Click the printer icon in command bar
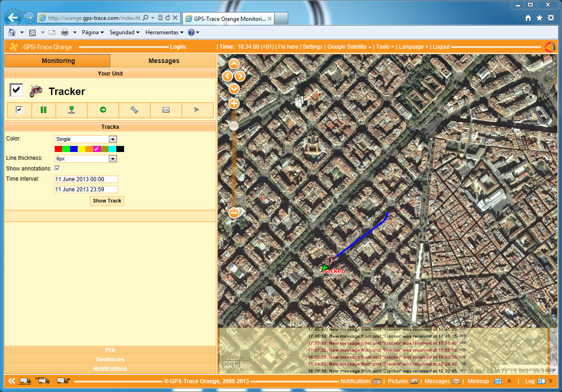This screenshot has width=562, height=392. 65,32
